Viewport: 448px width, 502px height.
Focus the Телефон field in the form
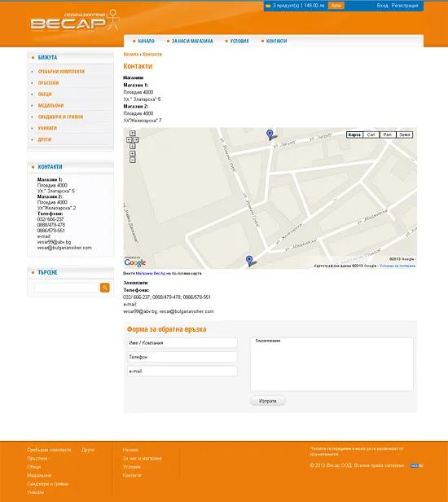[182, 357]
